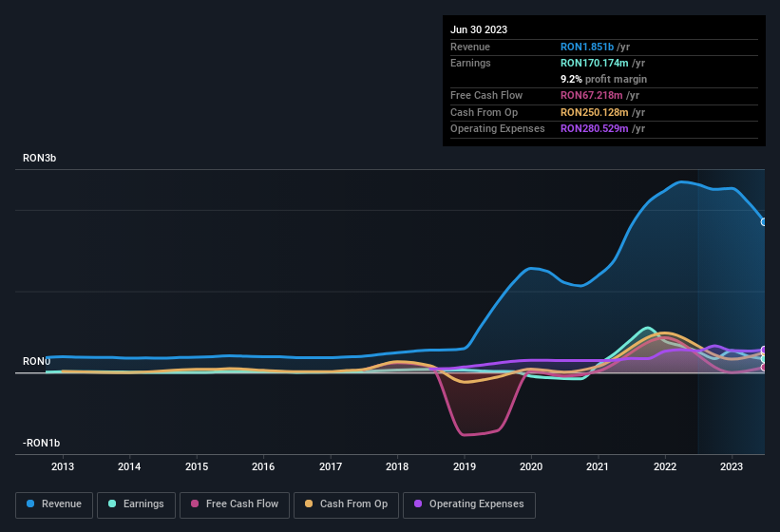Click the 2021 x-axis label
The width and height of the screenshot is (780, 532).
point(598,466)
